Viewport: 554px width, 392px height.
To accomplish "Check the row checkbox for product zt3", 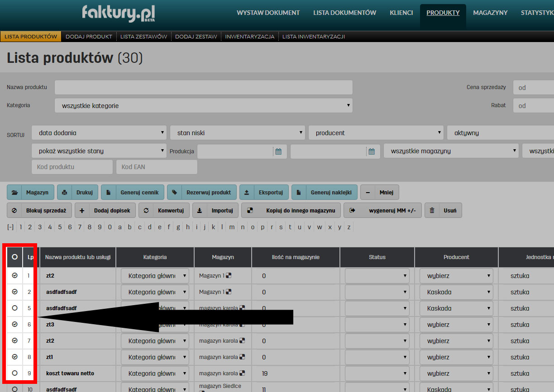I will click(14, 324).
